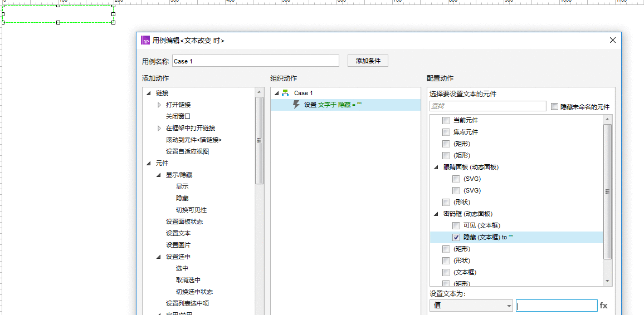This screenshot has height=315, width=644.
Task: Click the top-center handle of canvas widget
Action: tap(58, 6)
